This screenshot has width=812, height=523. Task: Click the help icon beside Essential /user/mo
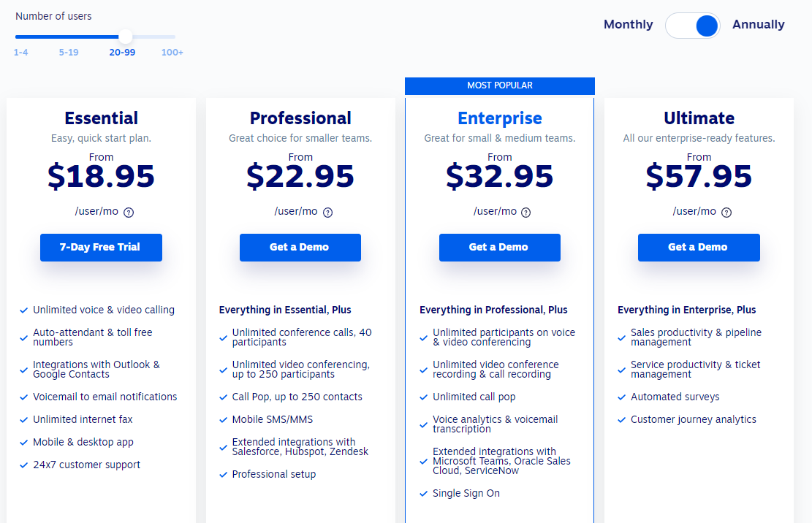coord(129,212)
